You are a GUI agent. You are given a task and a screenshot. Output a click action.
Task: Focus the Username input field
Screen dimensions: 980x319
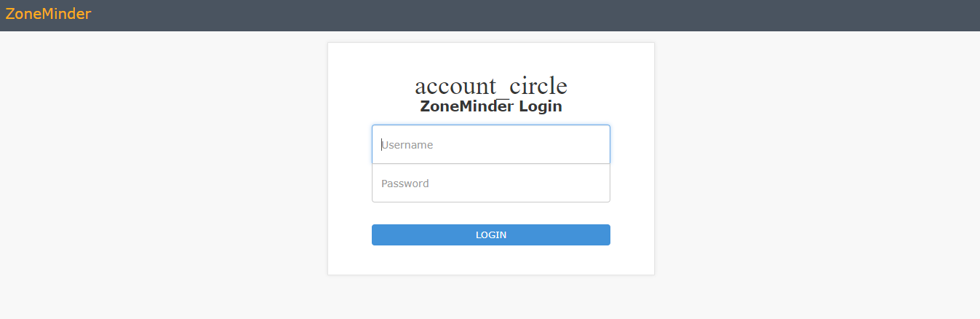(491, 144)
